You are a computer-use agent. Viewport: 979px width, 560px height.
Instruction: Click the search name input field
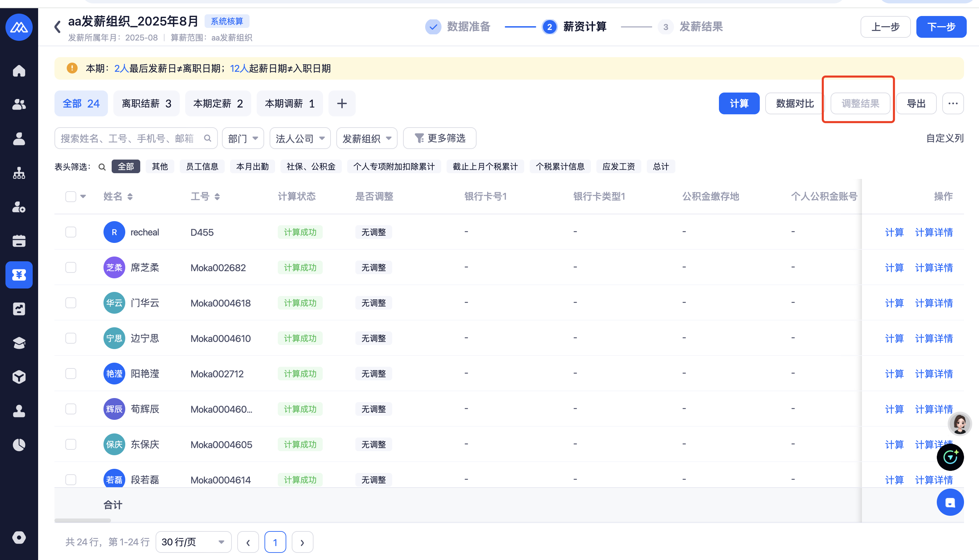coord(129,138)
